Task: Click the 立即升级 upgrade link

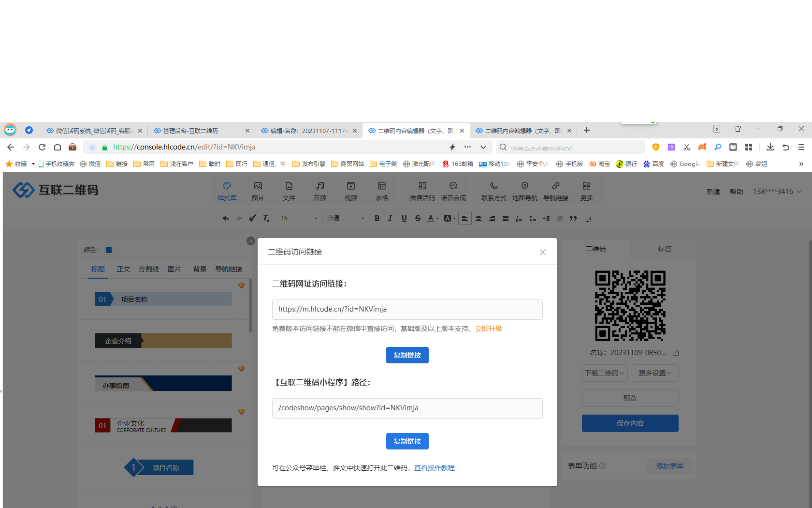Action: 488,329
